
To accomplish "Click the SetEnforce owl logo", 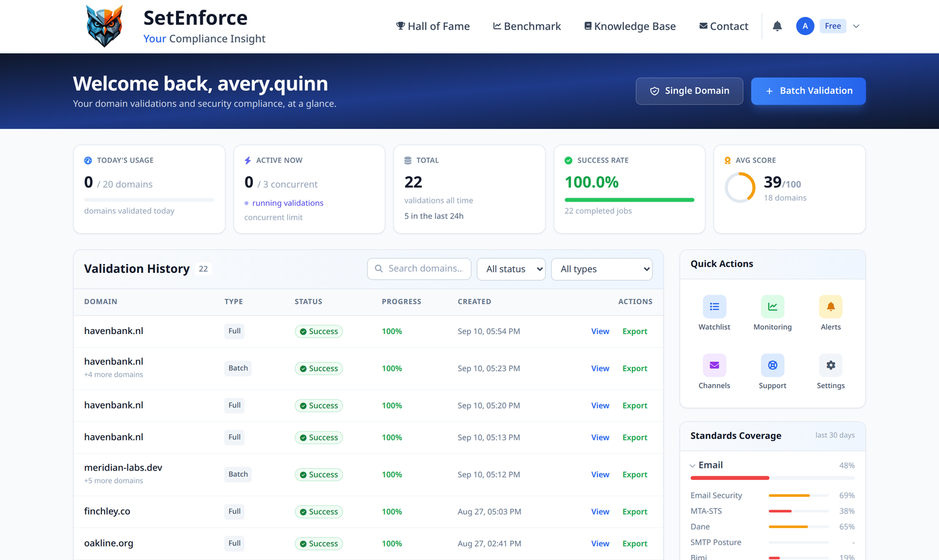I will (x=104, y=26).
